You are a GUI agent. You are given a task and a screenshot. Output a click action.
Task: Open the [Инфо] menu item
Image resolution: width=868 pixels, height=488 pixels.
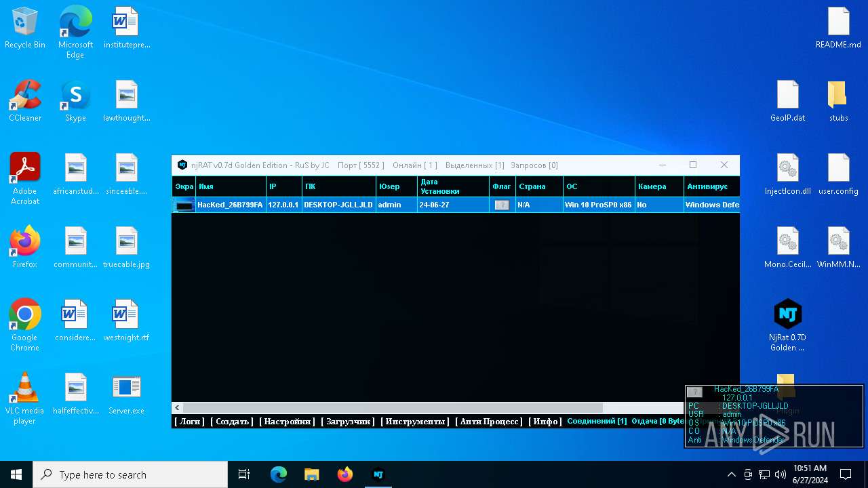click(545, 422)
